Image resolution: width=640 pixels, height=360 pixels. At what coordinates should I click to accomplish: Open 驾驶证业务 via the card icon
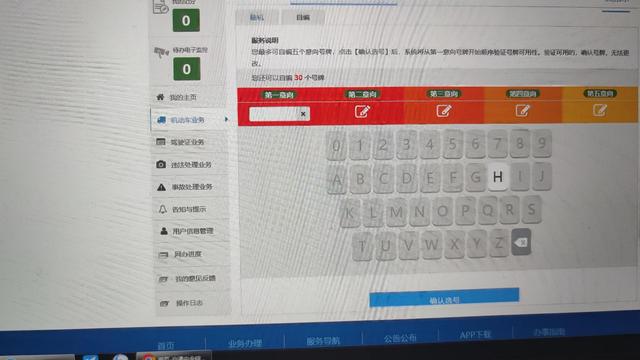click(x=161, y=142)
